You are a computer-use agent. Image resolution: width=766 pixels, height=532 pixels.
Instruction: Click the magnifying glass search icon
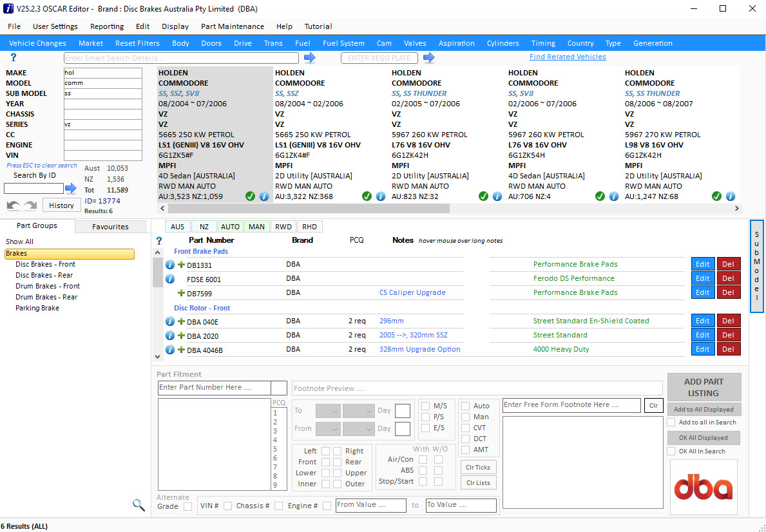click(x=139, y=505)
